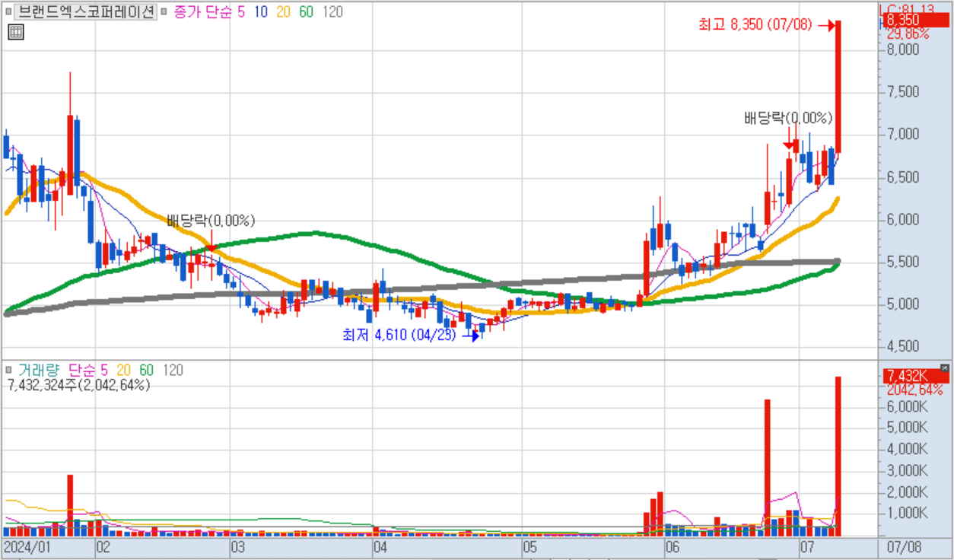Click the data table grid icon

(x=15, y=32)
